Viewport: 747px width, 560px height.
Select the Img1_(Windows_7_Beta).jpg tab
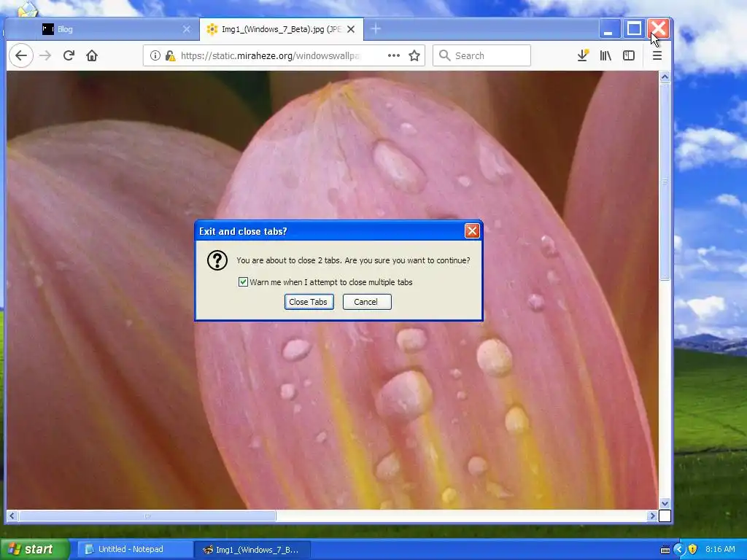click(282, 29)
